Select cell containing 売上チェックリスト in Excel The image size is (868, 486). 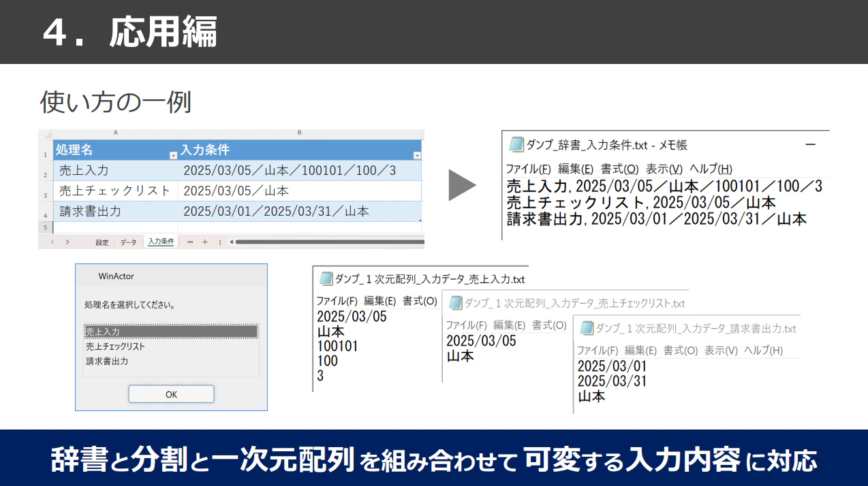pos(115,191)
